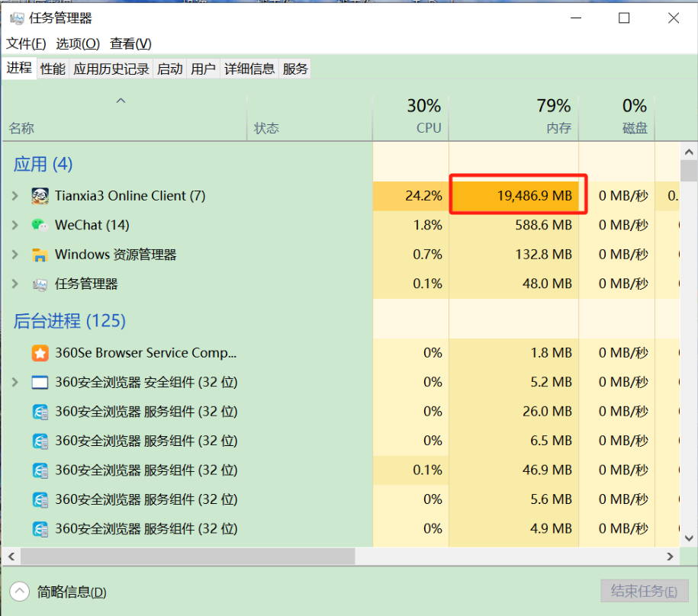The width and height of the screenshot is (698, 616).
Task: Switch to the 进程 tab
Action: pyautogui.click(x=19, y=68)
